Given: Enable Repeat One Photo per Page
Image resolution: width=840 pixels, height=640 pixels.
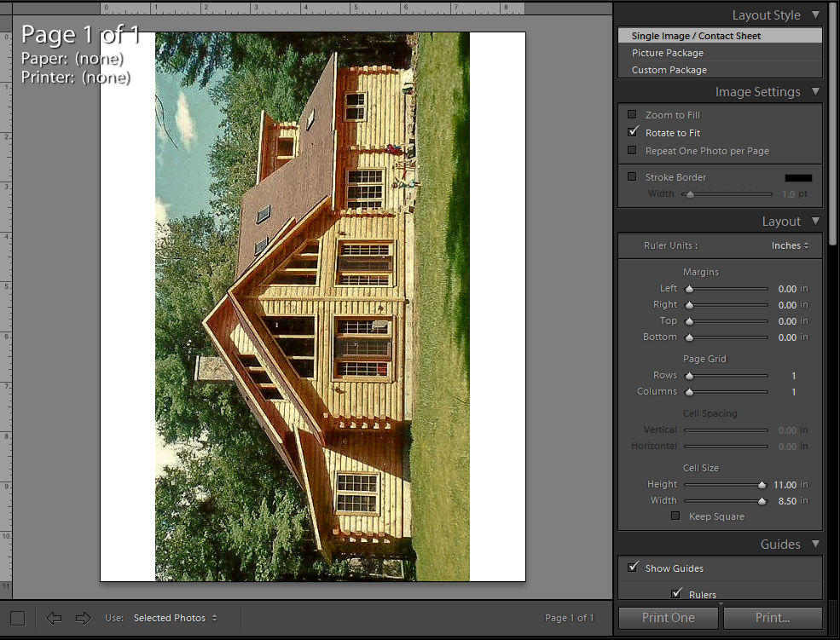Looking at the screenshot, I should point(632,150).
